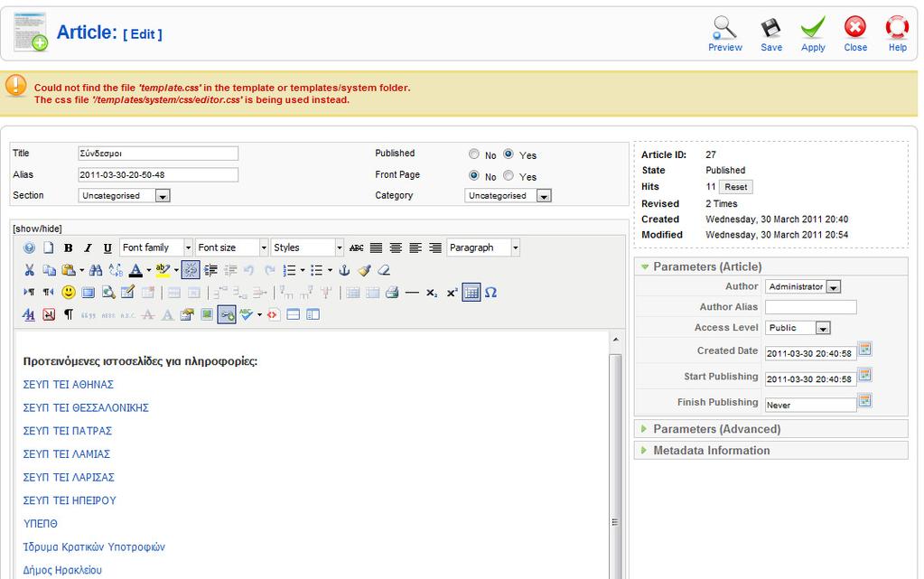924x579 pixels.
Task: Open the Author dropdown
Action: point(803,286)
